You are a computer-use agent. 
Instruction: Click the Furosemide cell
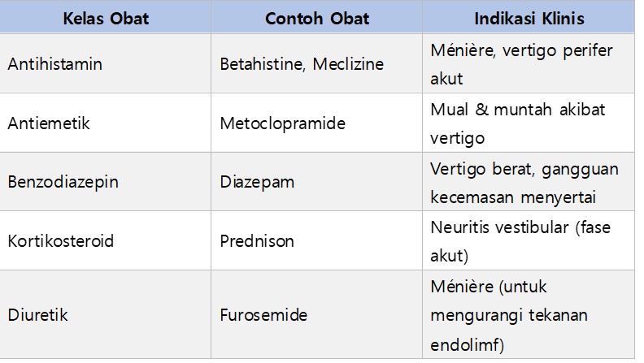pos(263,314)
